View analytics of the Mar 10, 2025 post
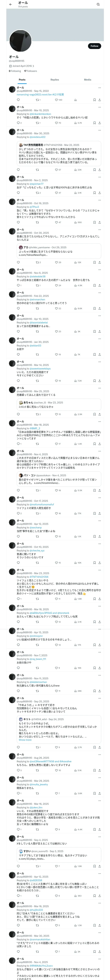The width and height of the screenshot is (110, 980). pyautogui.click(x=75, y=123)
